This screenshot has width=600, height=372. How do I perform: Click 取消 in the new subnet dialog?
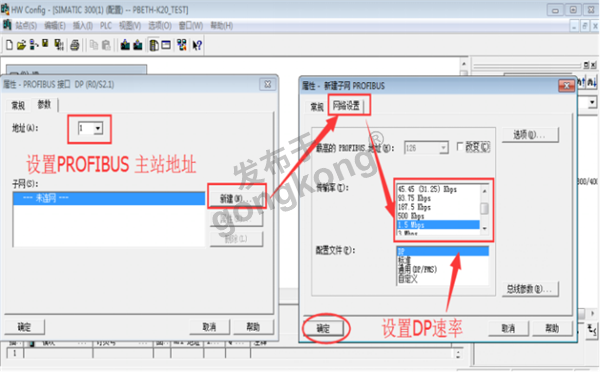click(509, 328)
